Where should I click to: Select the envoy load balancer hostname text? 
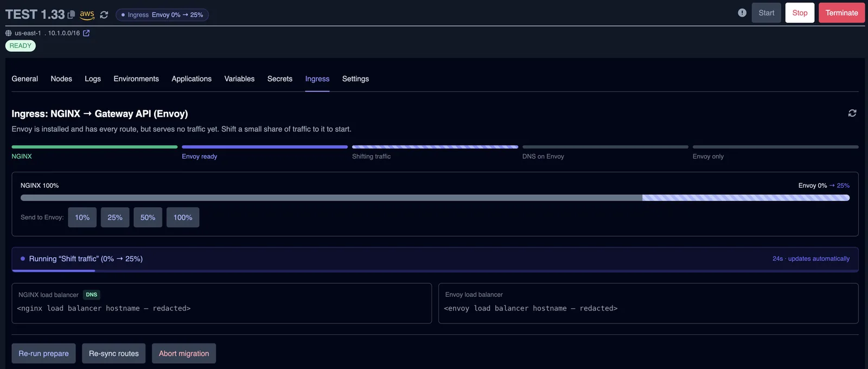531,308
